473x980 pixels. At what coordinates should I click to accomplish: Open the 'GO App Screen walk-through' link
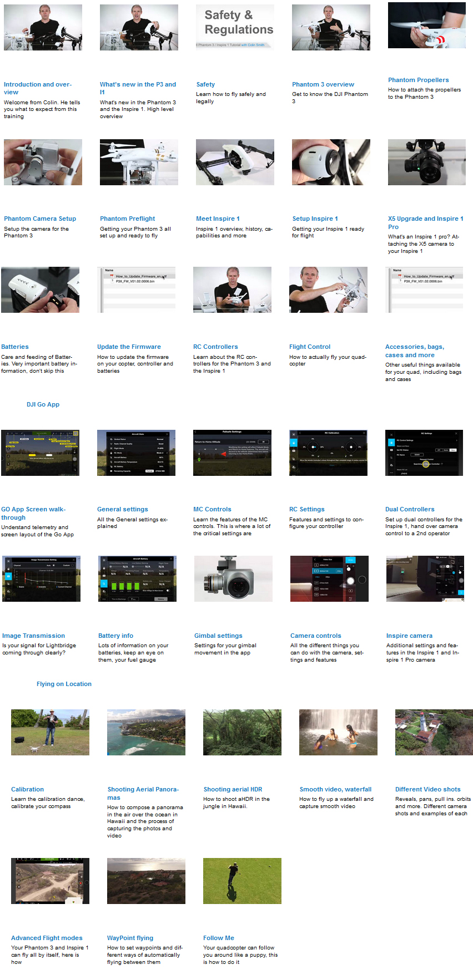(33, 513)
